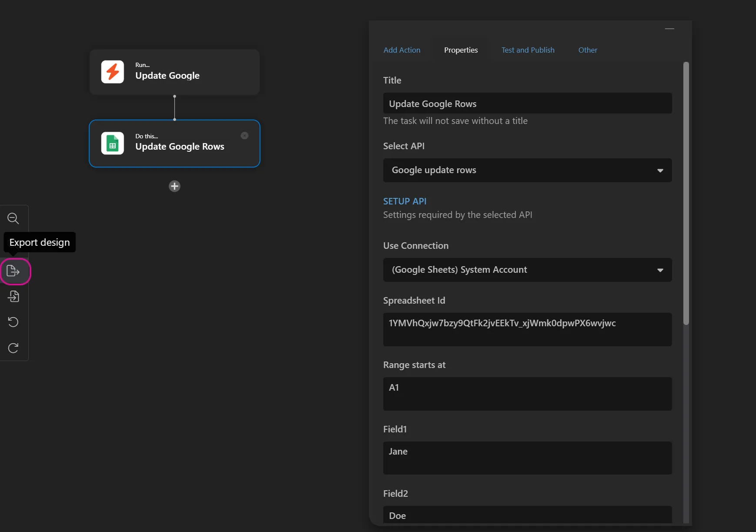Edit the Title input field
The height and width of the screenshot is (532, 756).
coord(527,103)
